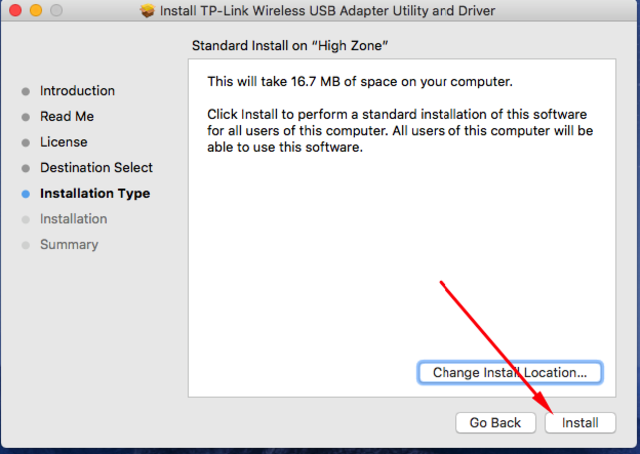Screen dimensions: 640x454
Task: Click the bullet beside Introduction
Action: (26, 91)
